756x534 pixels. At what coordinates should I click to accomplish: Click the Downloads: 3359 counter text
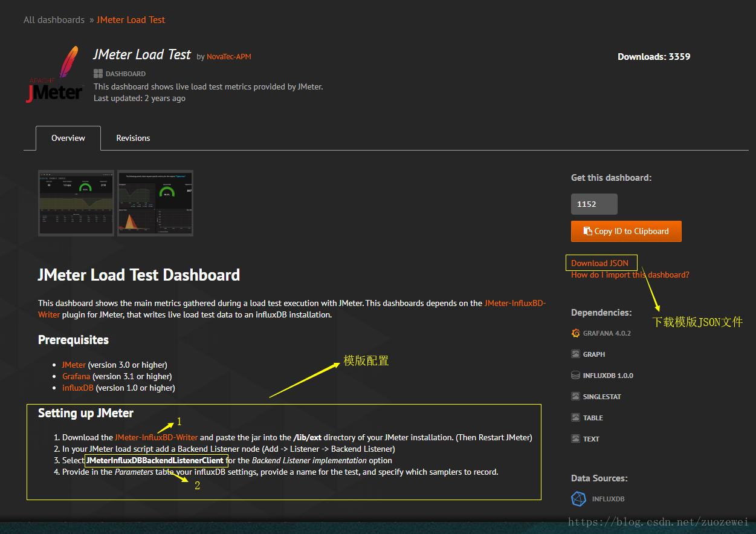pyautogui.click(x=654, y=57)
